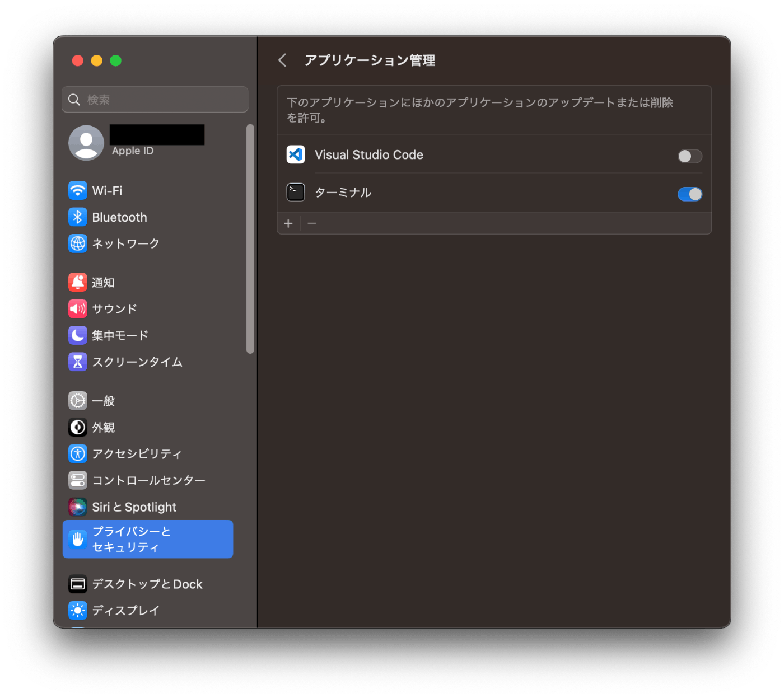Open アクセシビリティ settings
This screenshot has width=784, height=698.
tap(148, 453)
